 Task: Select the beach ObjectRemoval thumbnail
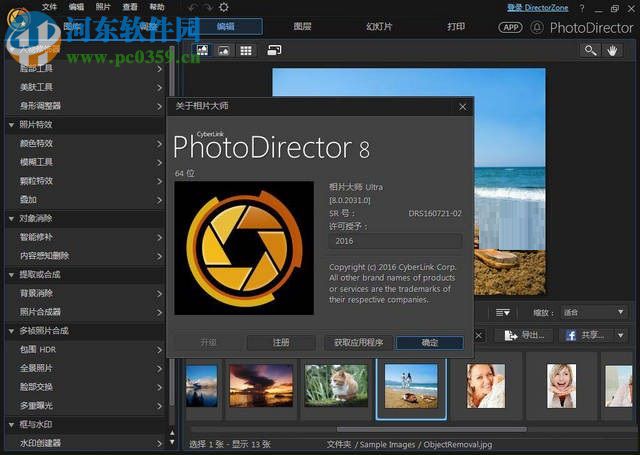tap(411, 386)
